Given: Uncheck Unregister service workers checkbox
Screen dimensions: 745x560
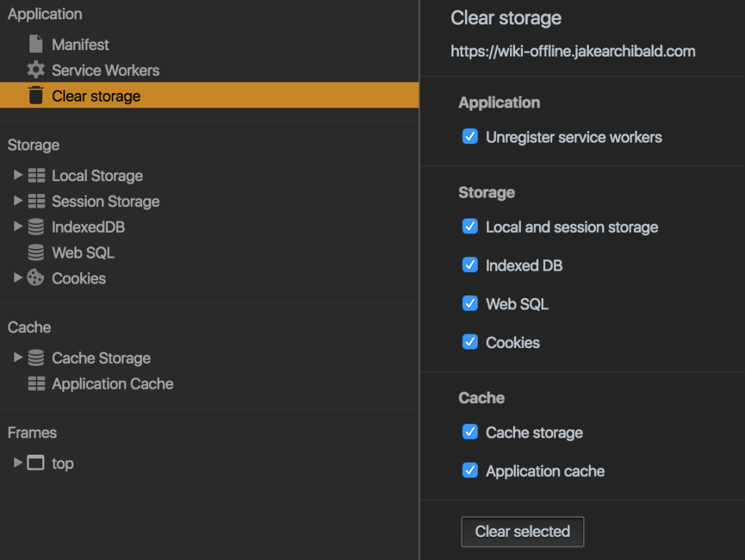Looking at the screenshot, I should (470, 136).
